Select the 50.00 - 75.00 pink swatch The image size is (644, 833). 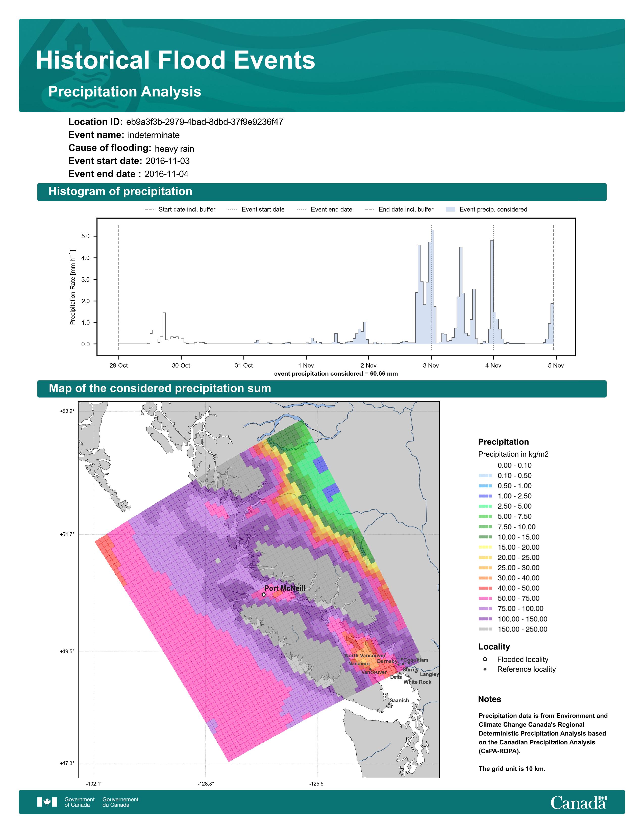[x=485, y=598]
